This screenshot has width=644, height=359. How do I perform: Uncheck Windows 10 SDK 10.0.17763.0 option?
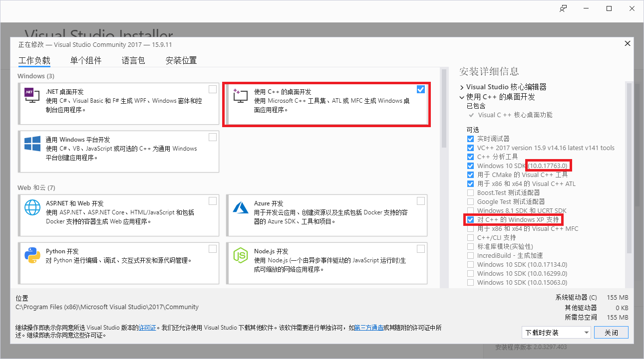(470, 166)
